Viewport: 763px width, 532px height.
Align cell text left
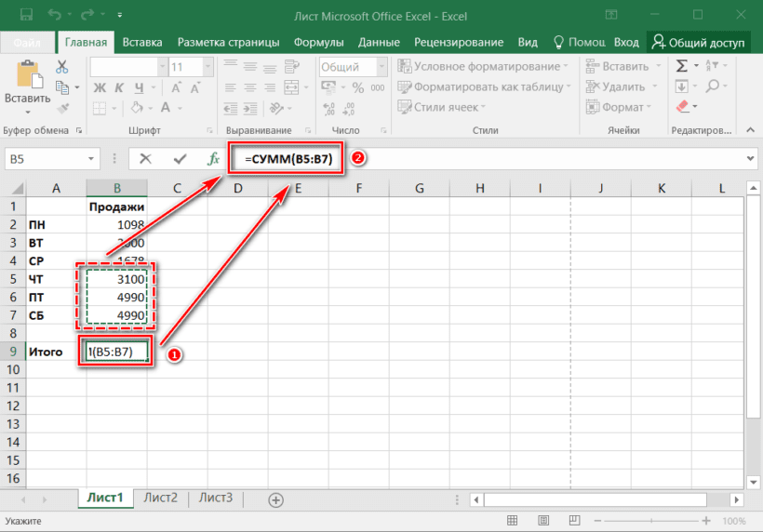coord(230,87)
